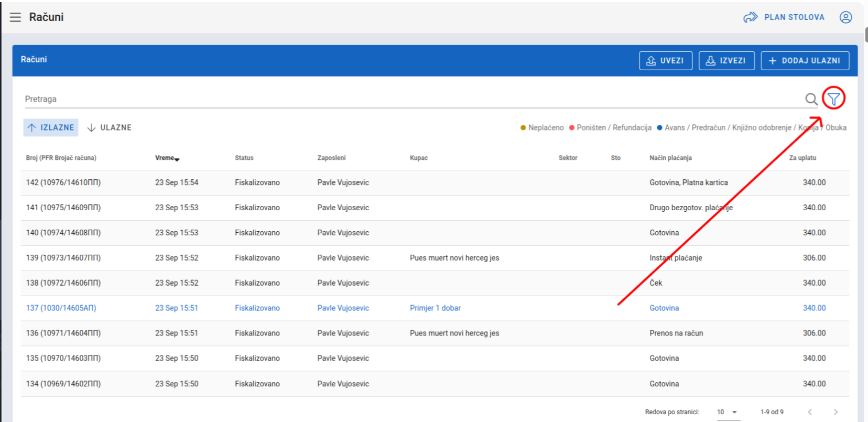Viewport: 868px width, 422px height.
Task: Click Neplaćeno legend yellow dot
Action: [x=523, y=127]
